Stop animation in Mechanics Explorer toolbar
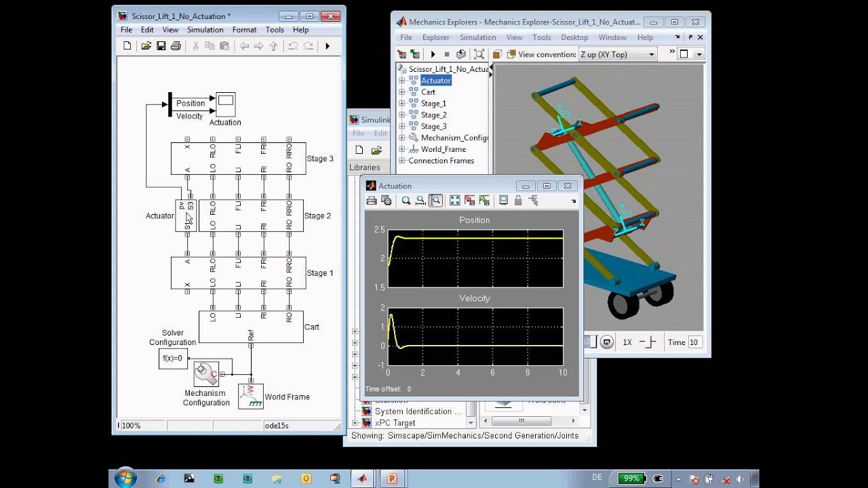Viewport: 868px width, 488px height. coord(447,54)
